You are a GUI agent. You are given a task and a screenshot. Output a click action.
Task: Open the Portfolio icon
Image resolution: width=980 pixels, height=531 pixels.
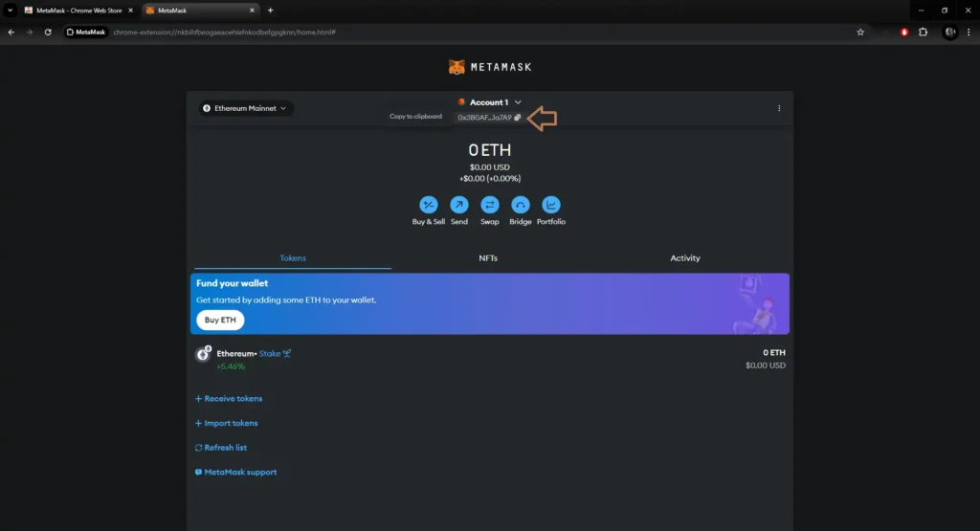pos(550,205)
